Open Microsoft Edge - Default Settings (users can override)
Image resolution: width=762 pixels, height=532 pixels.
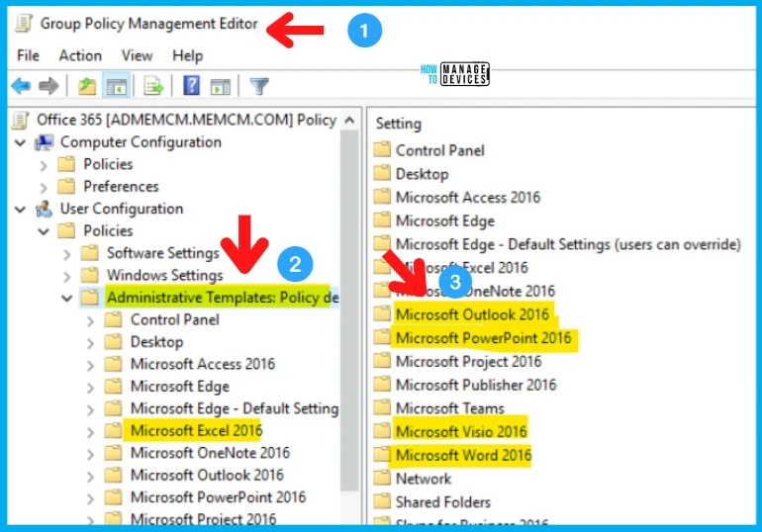click(568, 244)
